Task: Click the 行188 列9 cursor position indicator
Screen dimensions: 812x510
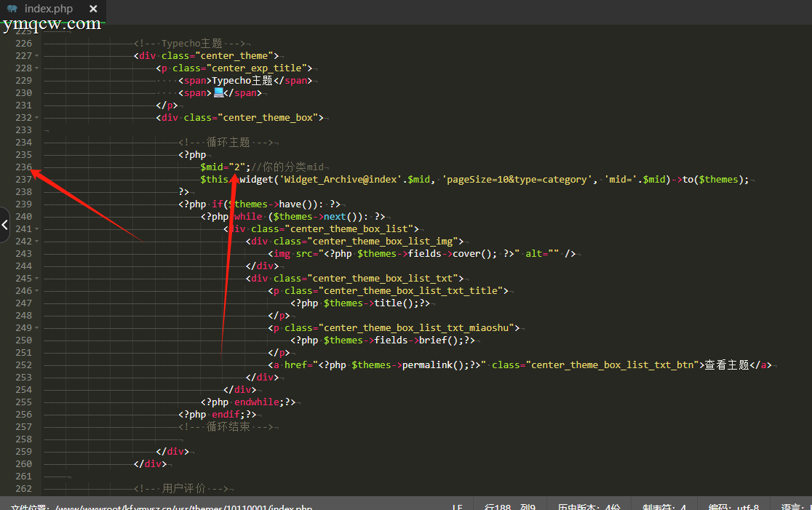Action: [x=509, y=506]
